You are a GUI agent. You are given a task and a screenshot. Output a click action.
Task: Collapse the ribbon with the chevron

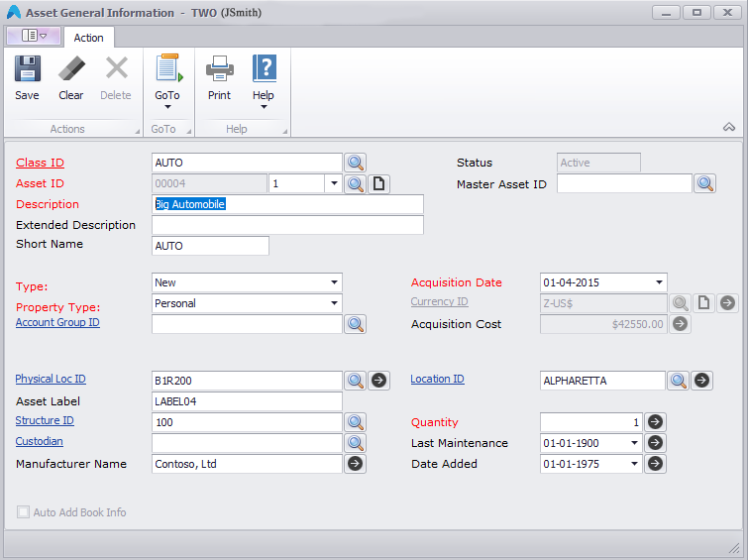(x=729, y=127)
